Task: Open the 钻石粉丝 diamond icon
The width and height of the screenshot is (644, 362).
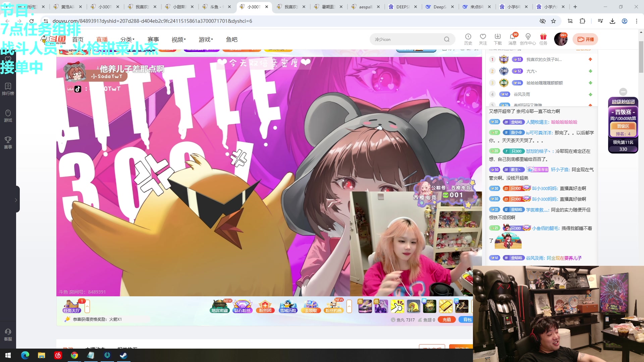Action: (x=243, y=306)
